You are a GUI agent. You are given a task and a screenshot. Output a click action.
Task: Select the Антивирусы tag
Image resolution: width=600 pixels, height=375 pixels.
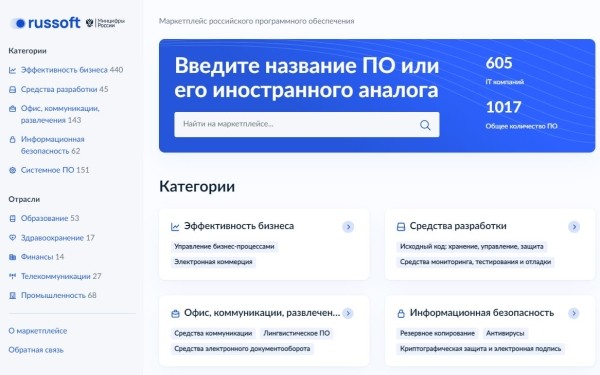point(505,333)
